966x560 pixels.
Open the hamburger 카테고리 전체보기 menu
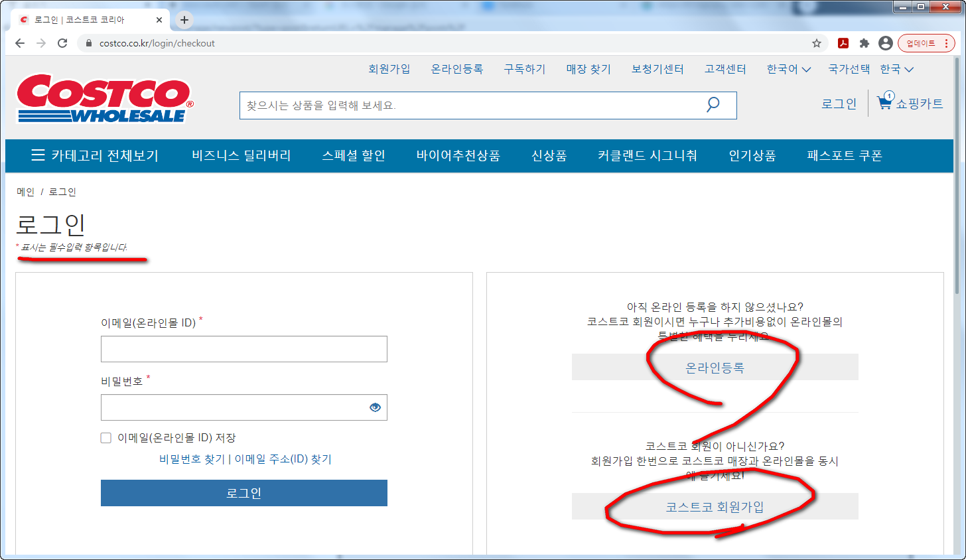[95, 156]
